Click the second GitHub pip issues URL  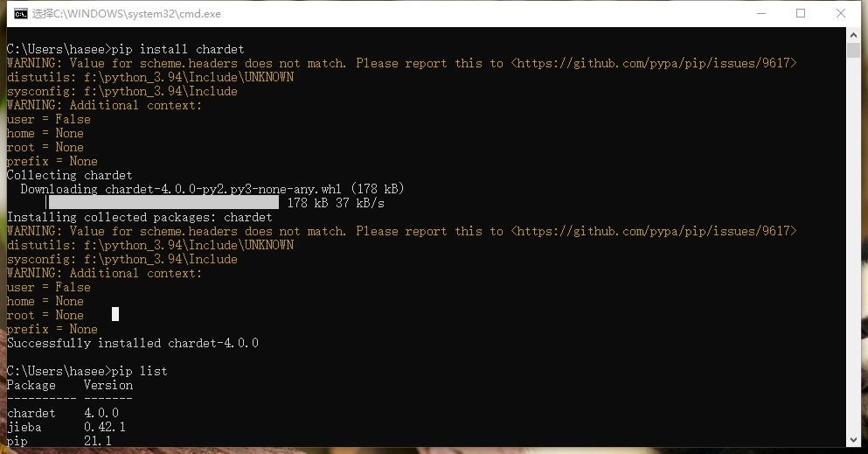pyautogui.click(x=654, y=231)
